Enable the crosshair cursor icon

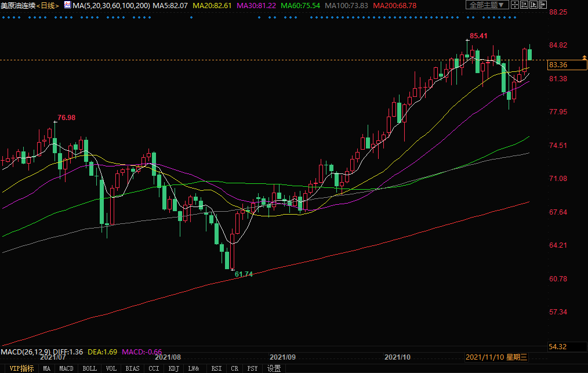coord(516,5)
